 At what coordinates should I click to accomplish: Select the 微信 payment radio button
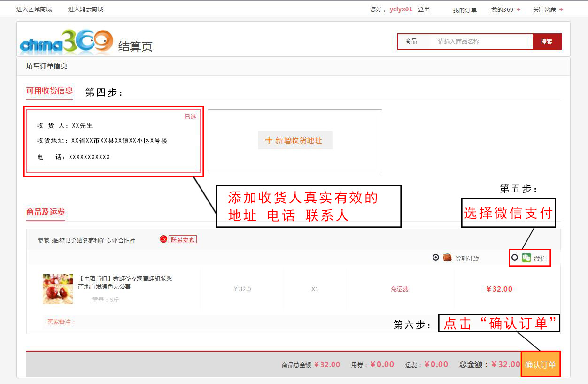click(x=515, y=257)
